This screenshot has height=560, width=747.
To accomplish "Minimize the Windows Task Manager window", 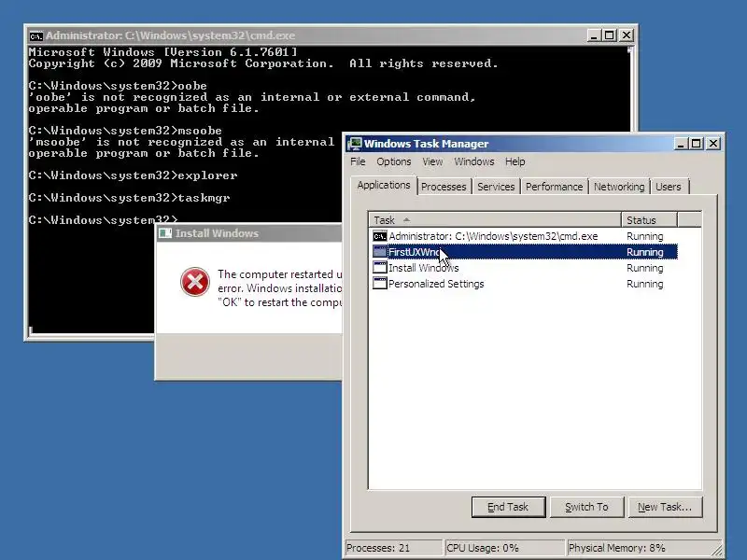I will (681, 144).
